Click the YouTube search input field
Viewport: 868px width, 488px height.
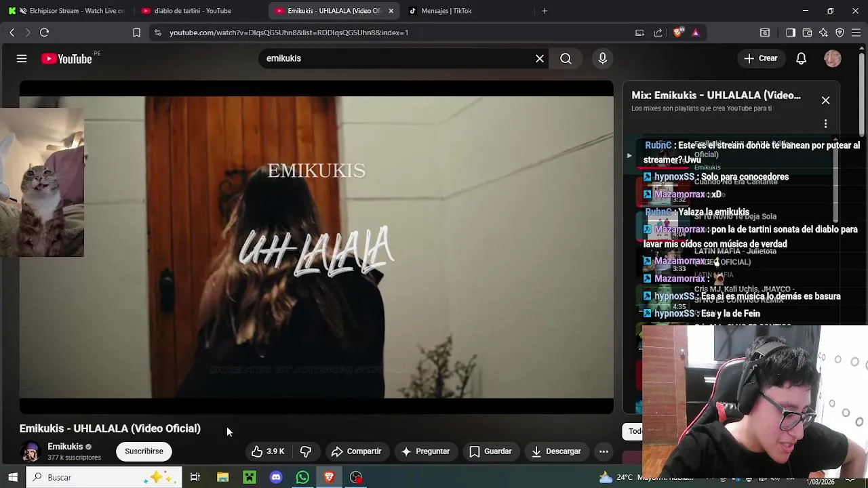(397, 59)
